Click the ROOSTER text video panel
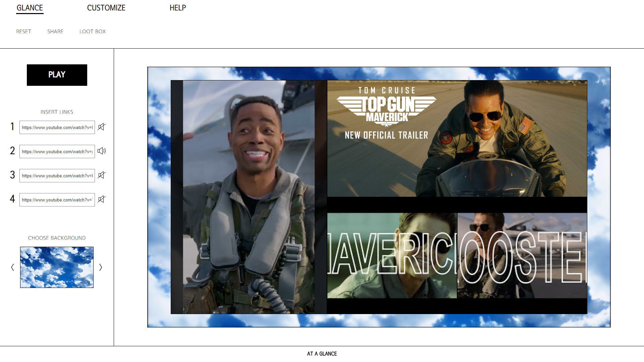 (522, 255)
